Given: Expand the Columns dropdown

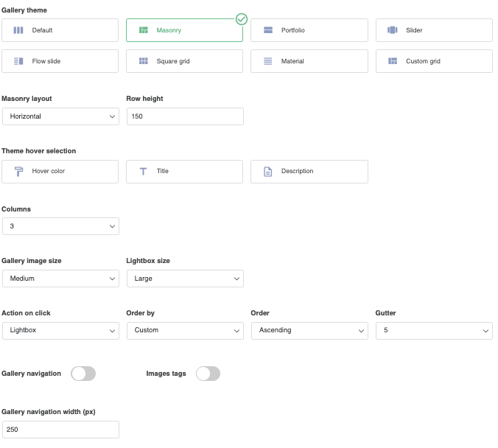Looking at the screenshot, I should coord(60,226).
